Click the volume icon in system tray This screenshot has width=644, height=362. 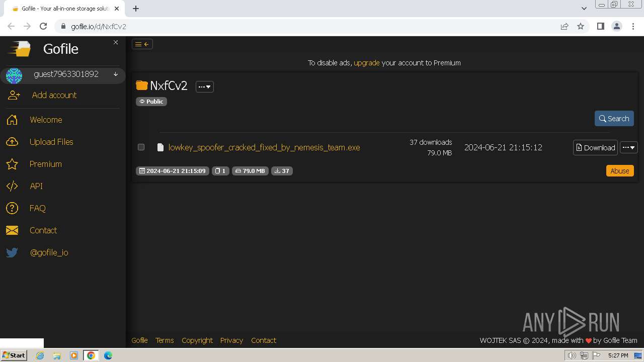tap(572, 355)
